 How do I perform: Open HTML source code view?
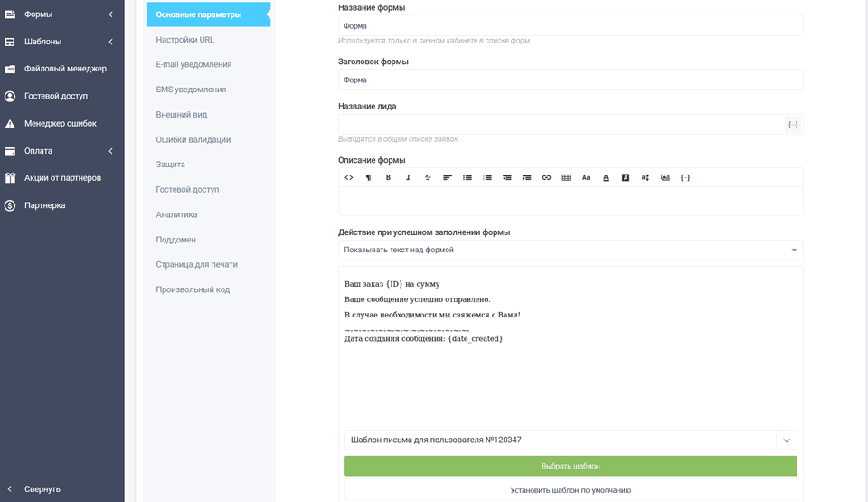pos(349,178)
